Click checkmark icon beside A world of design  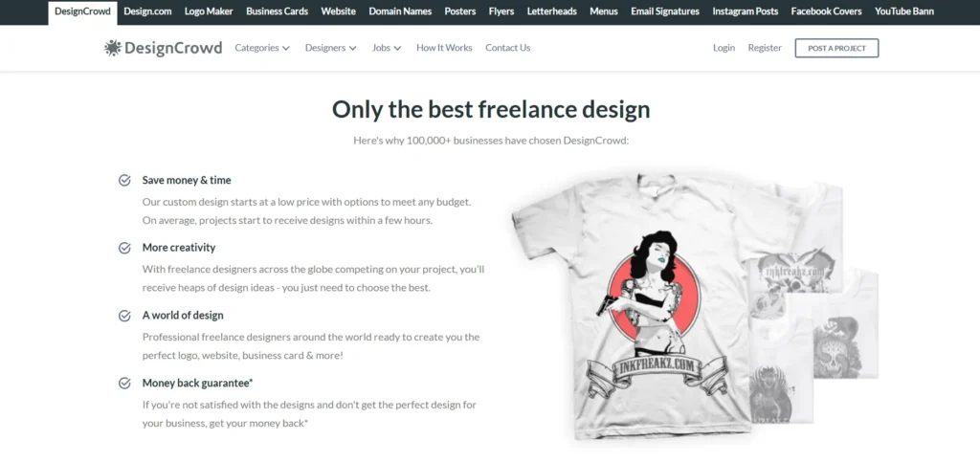point(125,316)
